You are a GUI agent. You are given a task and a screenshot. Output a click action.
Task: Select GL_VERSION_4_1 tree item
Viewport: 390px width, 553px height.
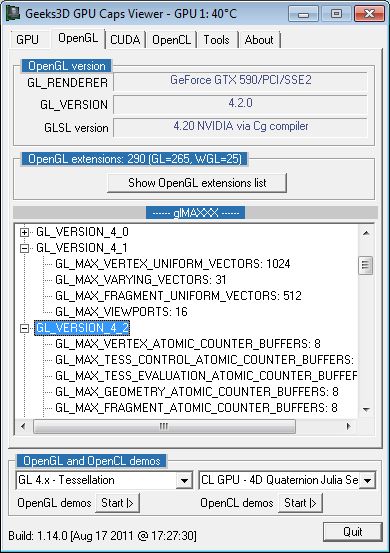81,248
